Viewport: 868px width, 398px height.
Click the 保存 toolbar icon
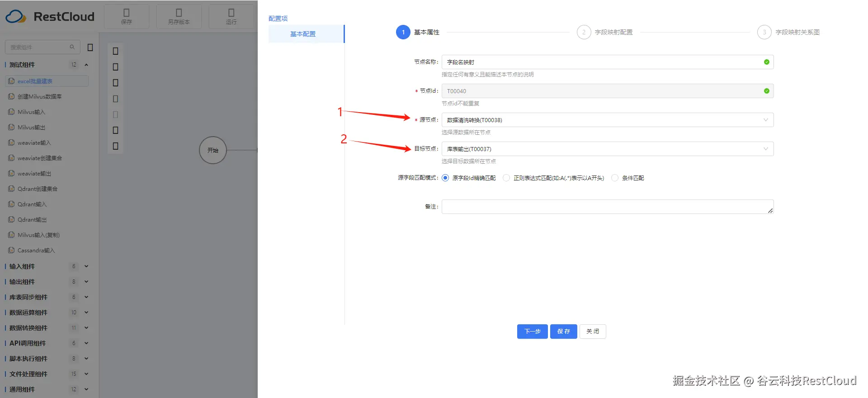pos(127,16)
